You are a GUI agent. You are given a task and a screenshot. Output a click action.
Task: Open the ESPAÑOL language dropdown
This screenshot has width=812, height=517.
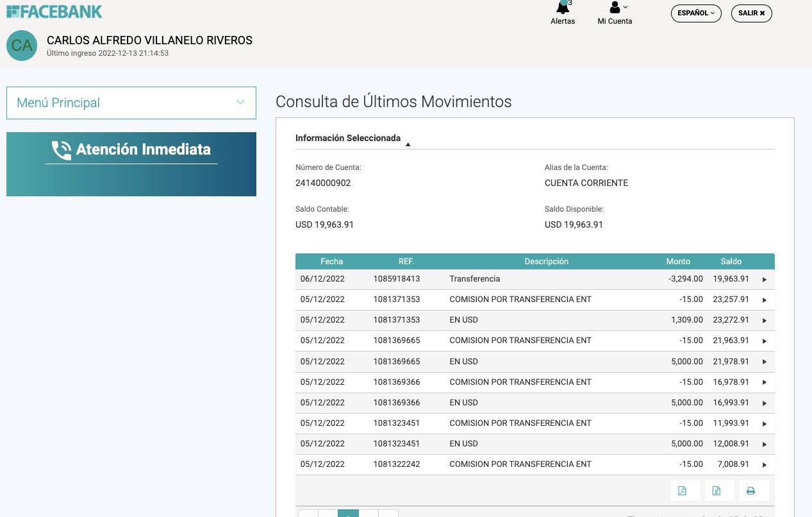pos(695,13)
